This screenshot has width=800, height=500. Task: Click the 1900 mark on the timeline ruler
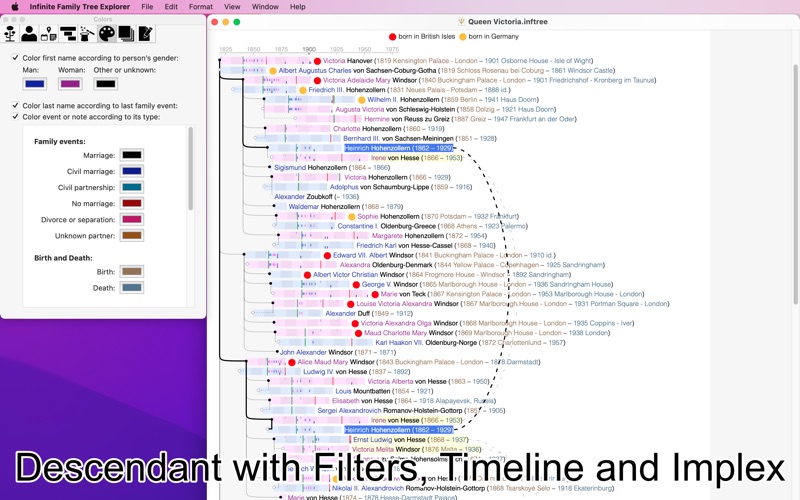coord(309,49)
